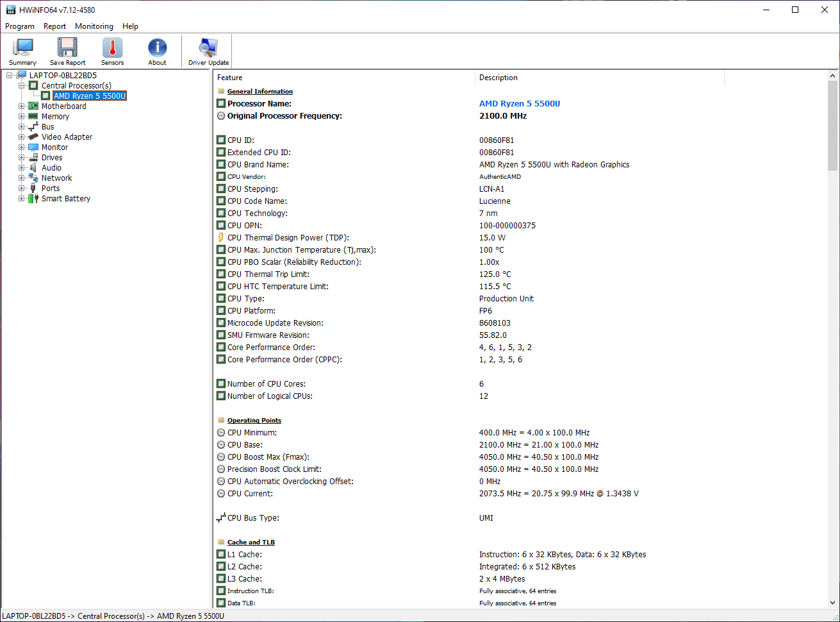Screen dimensions: 840x622
Task: Click the Description column header
Action: tap(498, 78)
